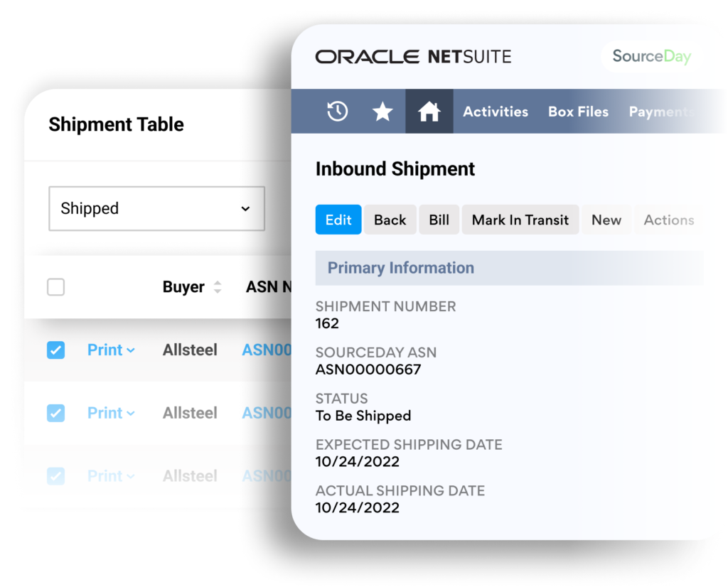The width and height of the screenshot is (728, 587).
Task: Click Allsteel buyer in third row
Action: click(190, 476)
